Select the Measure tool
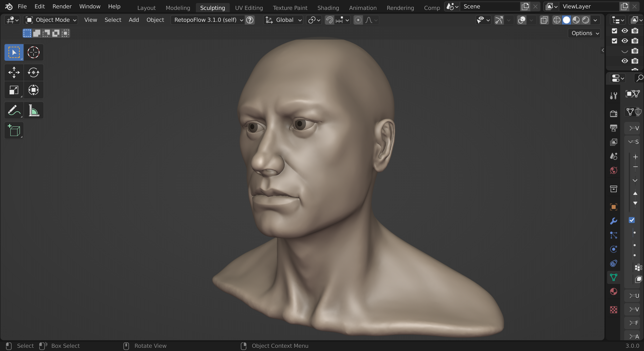 tap(34, 110)
